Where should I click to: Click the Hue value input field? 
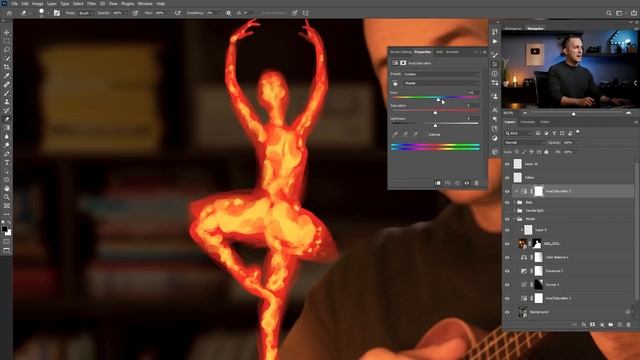coord(472,93)
